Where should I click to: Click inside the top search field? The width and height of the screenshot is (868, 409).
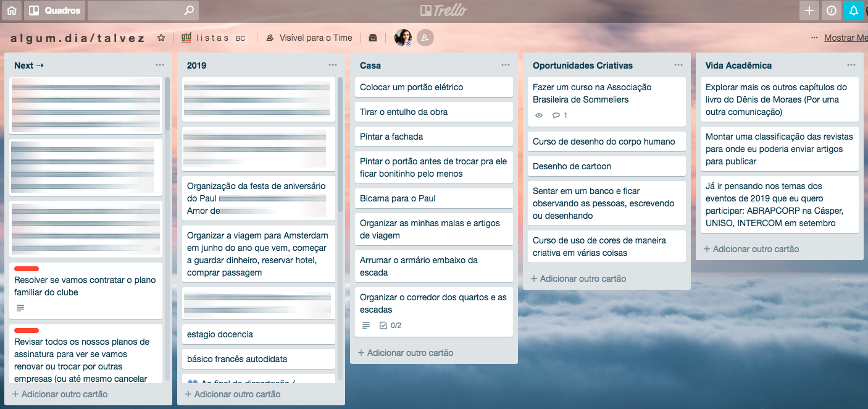coord(136,10)
